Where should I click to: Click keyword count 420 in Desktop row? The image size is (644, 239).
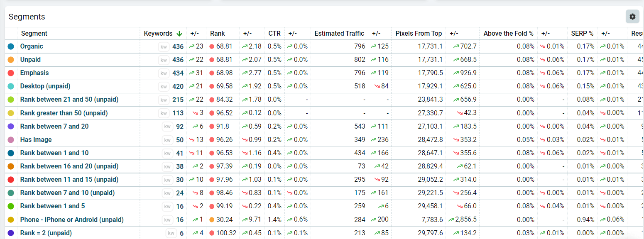(178, 87)
